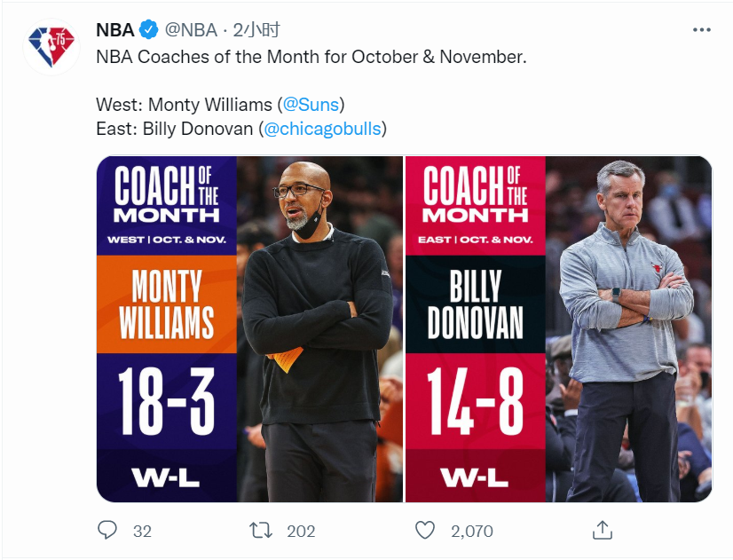Click the NBA display name
The width and height of the screenshot is (733, 560).
(115, 30)
